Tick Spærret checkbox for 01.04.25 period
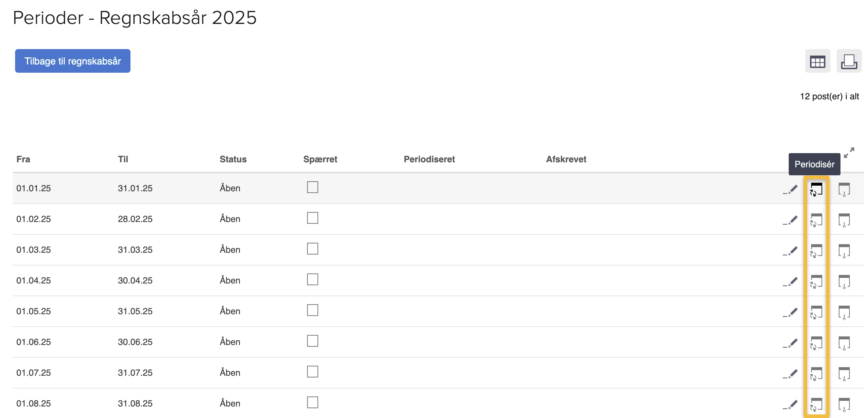Screen dimensions: 868x418 (312, 279)
